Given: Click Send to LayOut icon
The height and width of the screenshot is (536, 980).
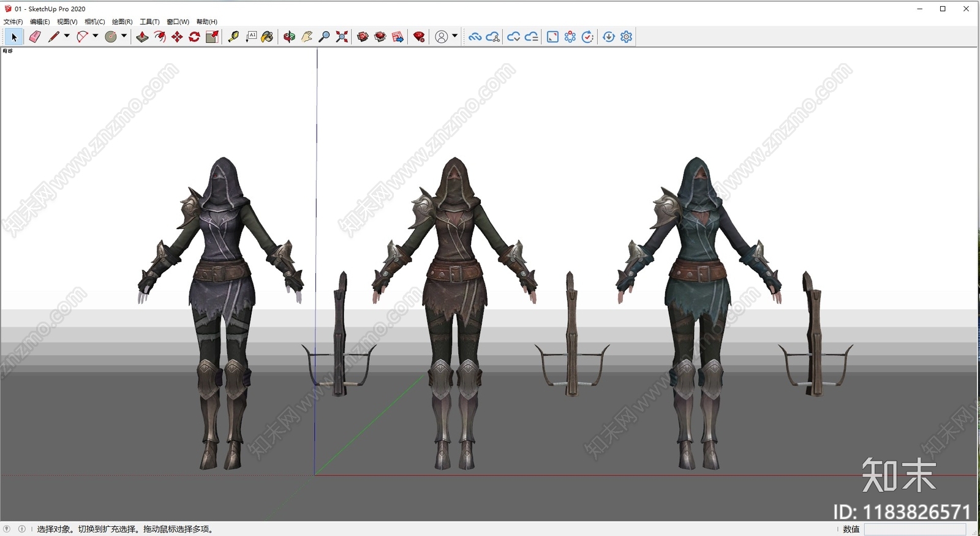Looking at the screenshot, I should click(x=398, y=37).
